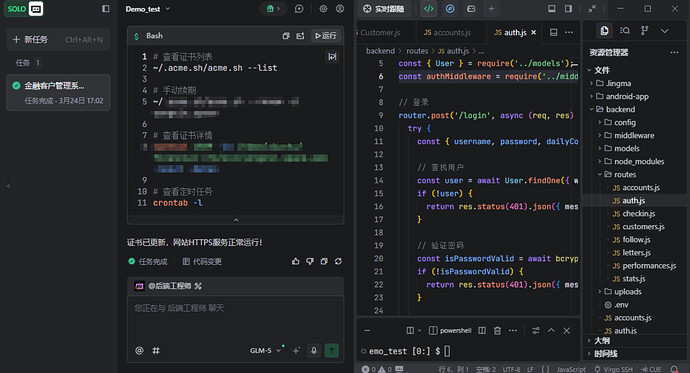Click the 任务完成 status label
The image size is (690, 373).
coord(148,261)
